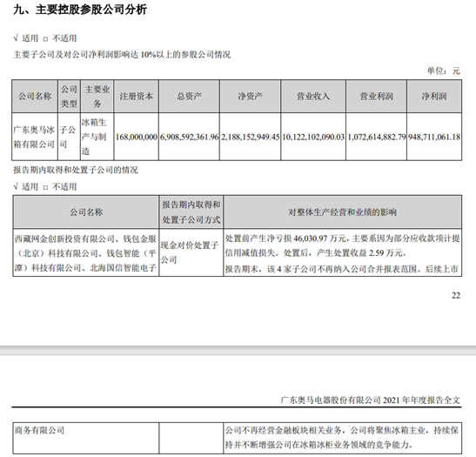Click the unit label 单位：元
476x457 pixels.
point(444,71)
